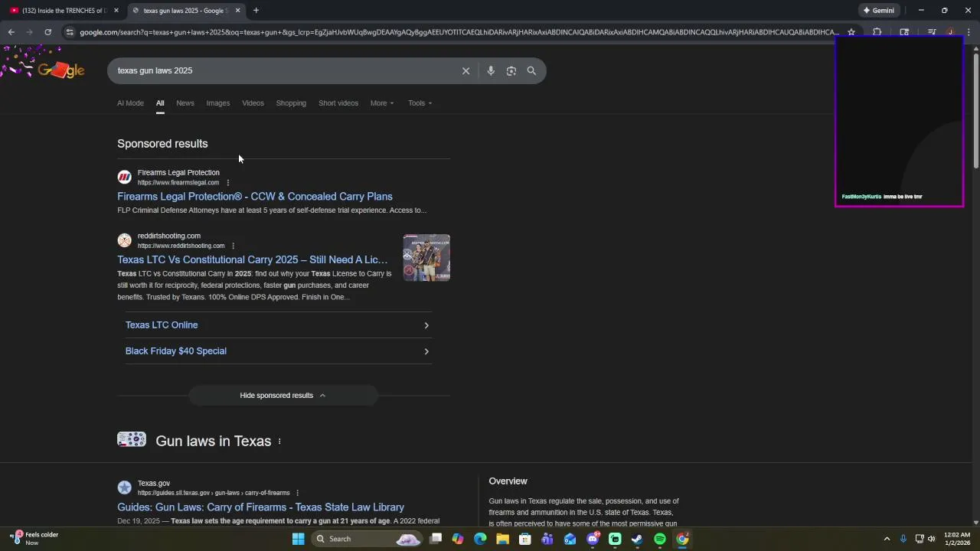Expand the More search filters dropdown

coord(382,103)
